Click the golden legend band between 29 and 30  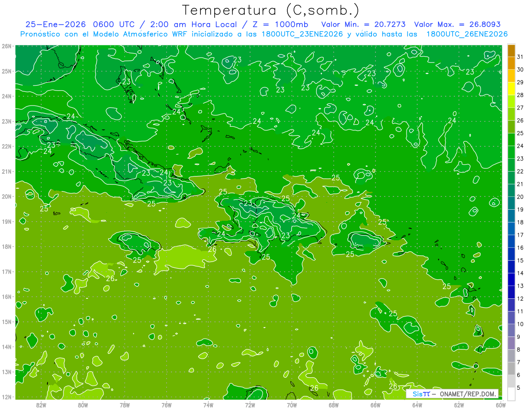[511, 76]
